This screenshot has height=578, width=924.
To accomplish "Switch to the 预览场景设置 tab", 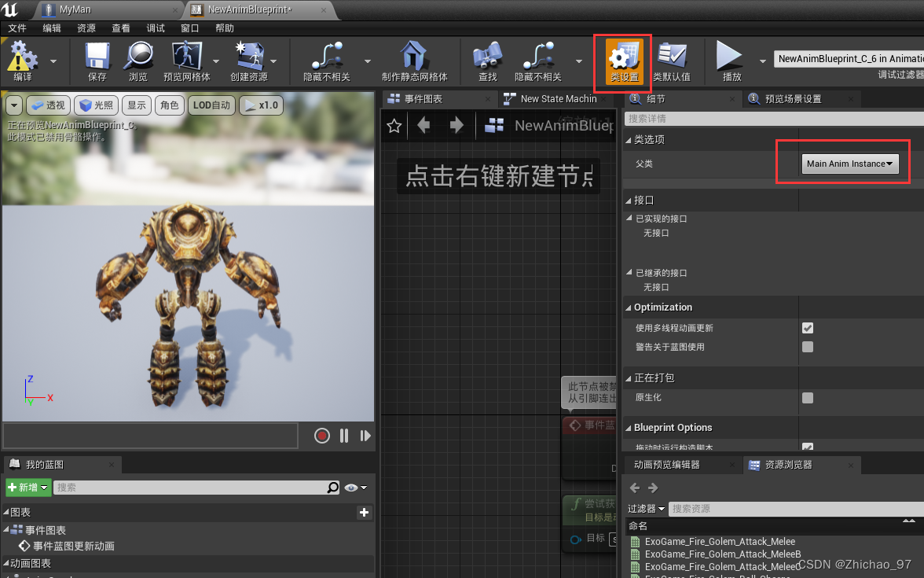I will (801, 99).
